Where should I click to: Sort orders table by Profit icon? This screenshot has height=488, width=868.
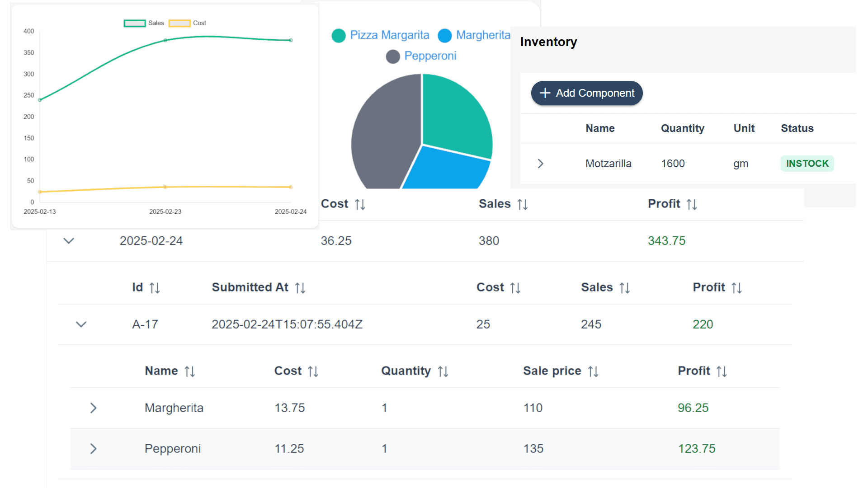(x=737, y=288)
